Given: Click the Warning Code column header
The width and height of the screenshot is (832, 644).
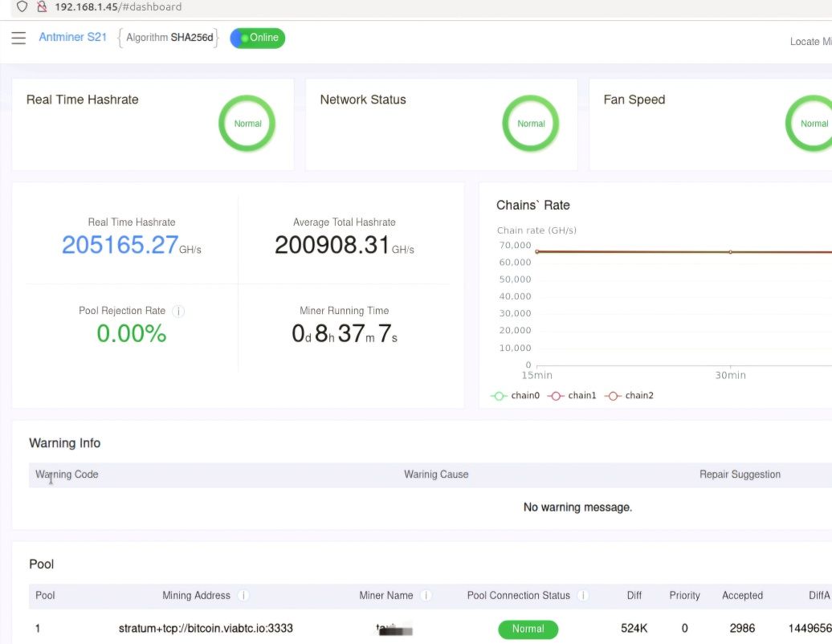Looking at the screenshot, I should pos(67,475).
